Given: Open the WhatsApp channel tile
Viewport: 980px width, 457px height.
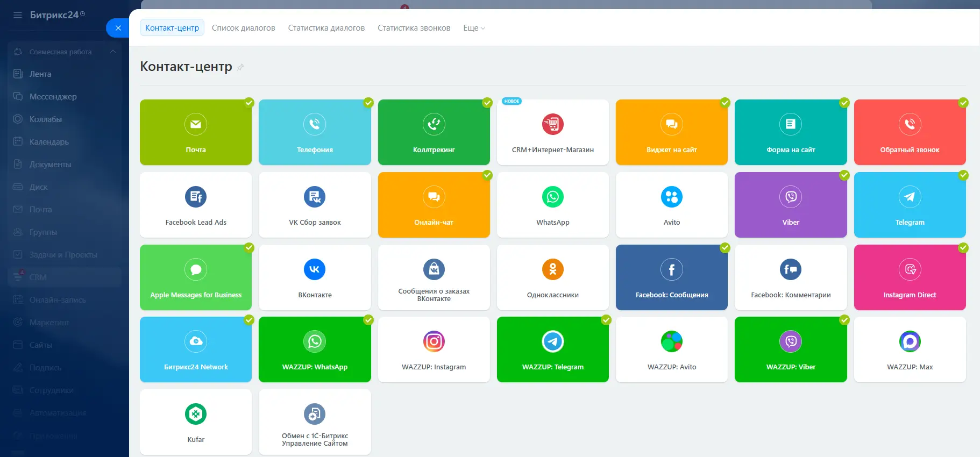Looking at the screenshot, I should [553, 205].
